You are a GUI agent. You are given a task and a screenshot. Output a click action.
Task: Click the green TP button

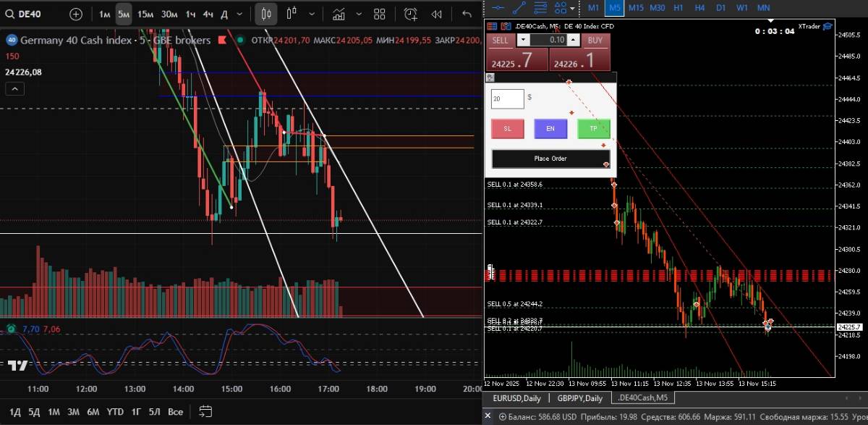[594, 128]
